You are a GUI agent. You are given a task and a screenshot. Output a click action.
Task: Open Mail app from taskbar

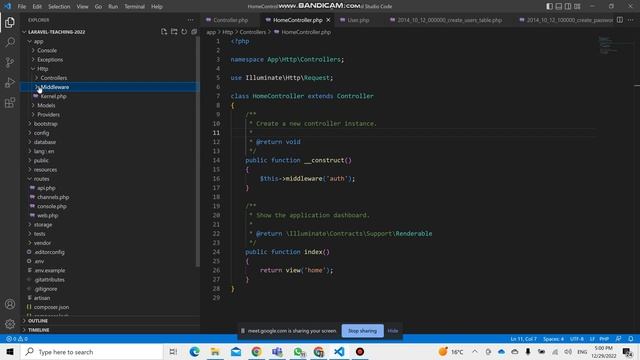click(236, 351)
